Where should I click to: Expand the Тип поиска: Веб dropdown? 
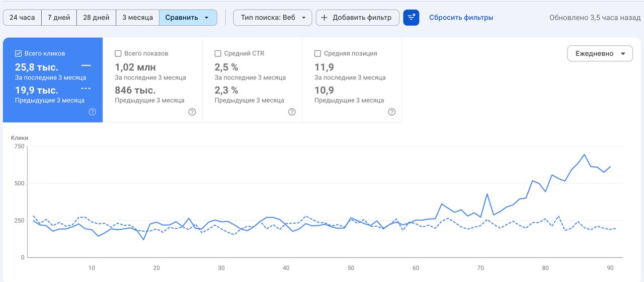click(x=272, y=18)
